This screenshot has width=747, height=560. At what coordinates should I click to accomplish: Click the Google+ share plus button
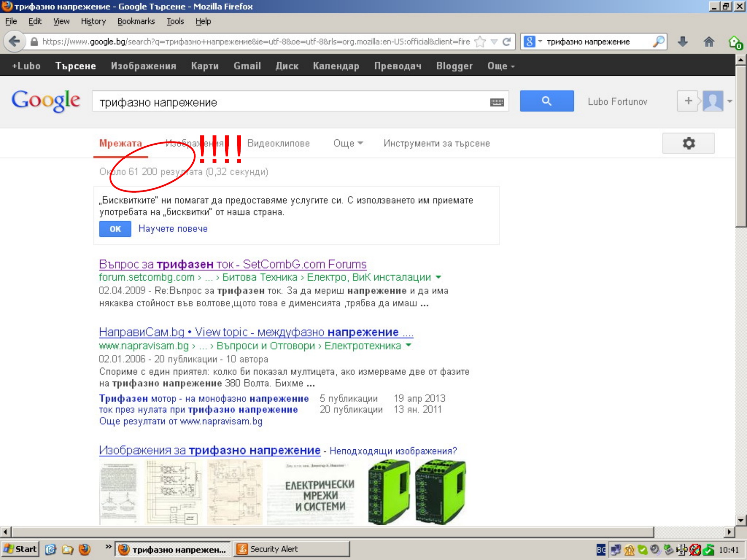pos(688,101)
